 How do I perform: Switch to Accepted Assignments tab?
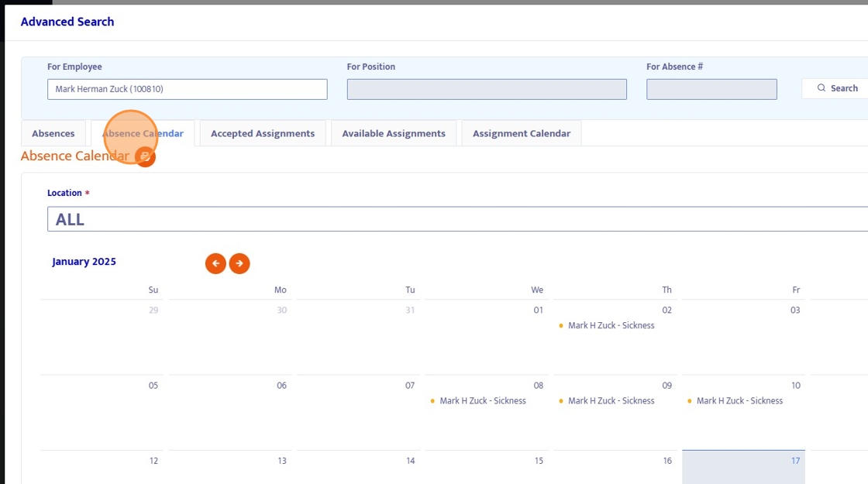263,133
